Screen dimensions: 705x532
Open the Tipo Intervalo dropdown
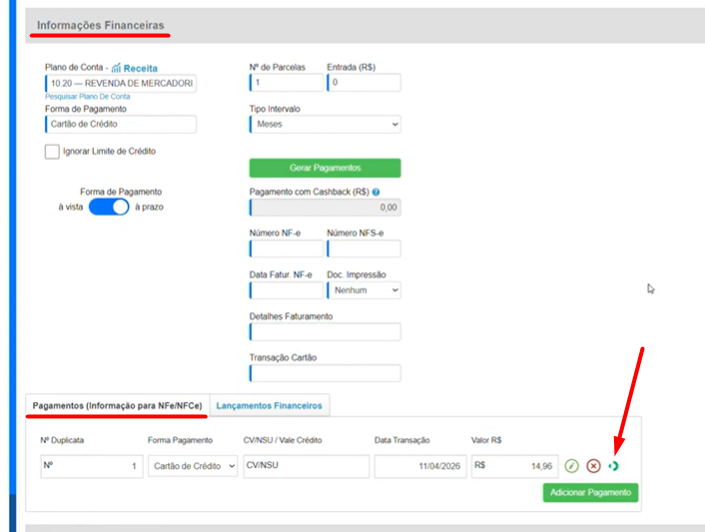click(x=324, y=124)
